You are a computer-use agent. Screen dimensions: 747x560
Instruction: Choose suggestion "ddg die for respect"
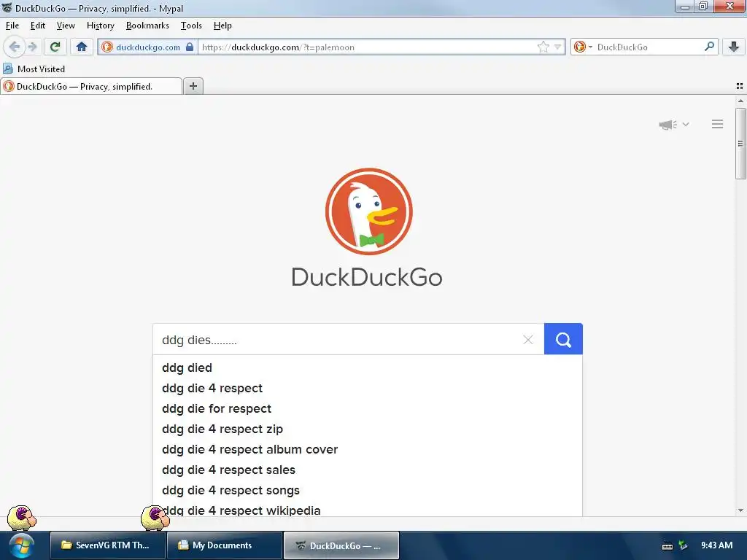pyautogui.click(x=368, y=408)
